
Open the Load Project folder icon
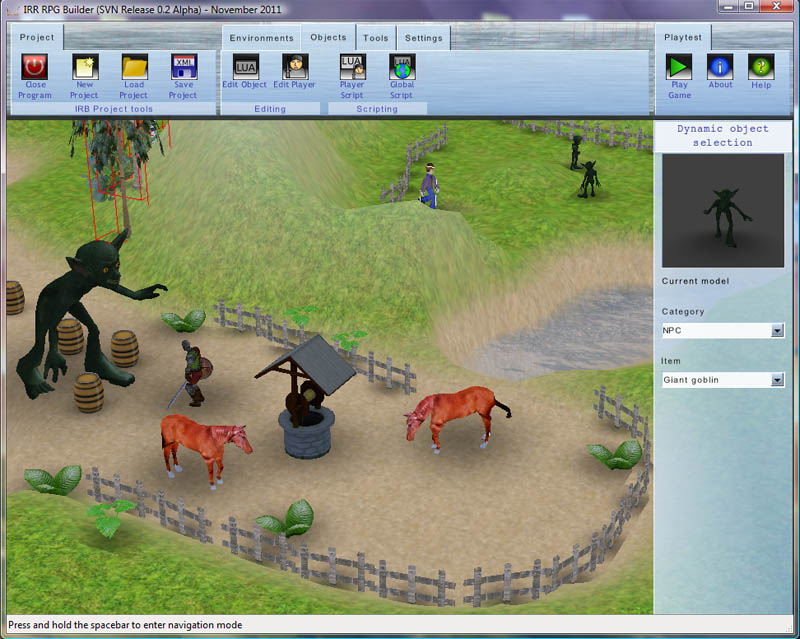[134, 67]
